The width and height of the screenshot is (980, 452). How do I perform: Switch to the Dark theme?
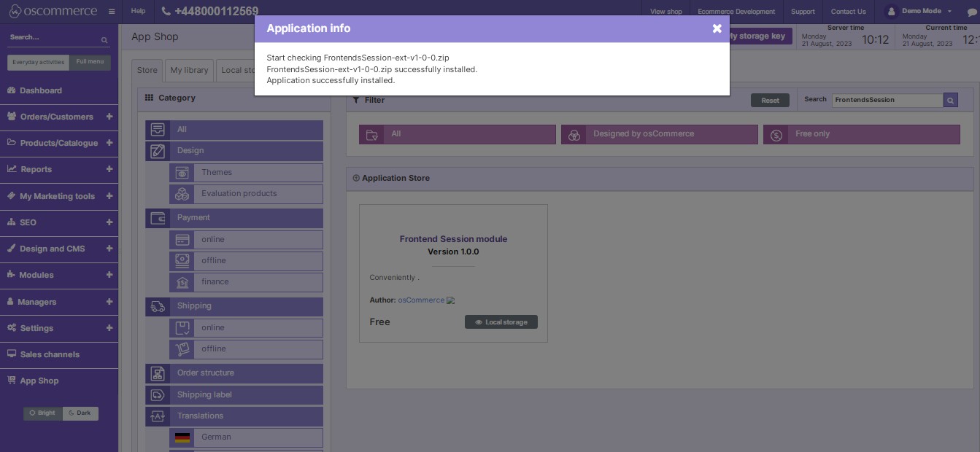pos(80,413)
